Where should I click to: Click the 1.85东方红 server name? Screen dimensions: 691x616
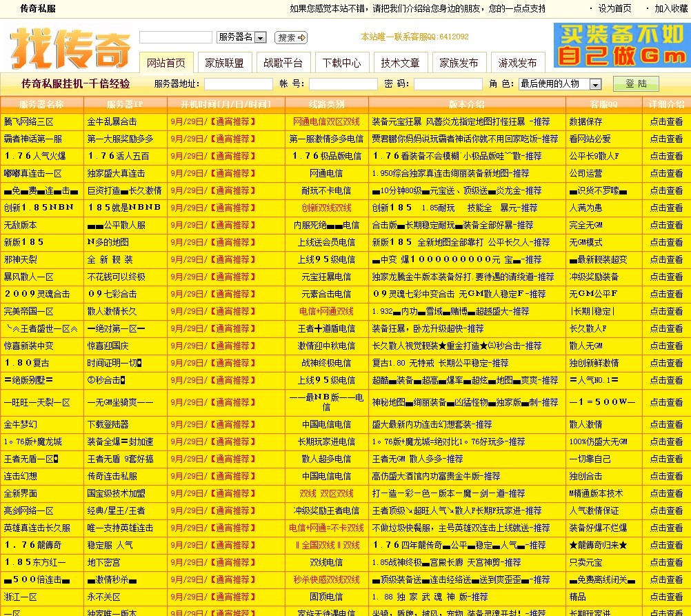pyautogui.click(x=34, y=562)
